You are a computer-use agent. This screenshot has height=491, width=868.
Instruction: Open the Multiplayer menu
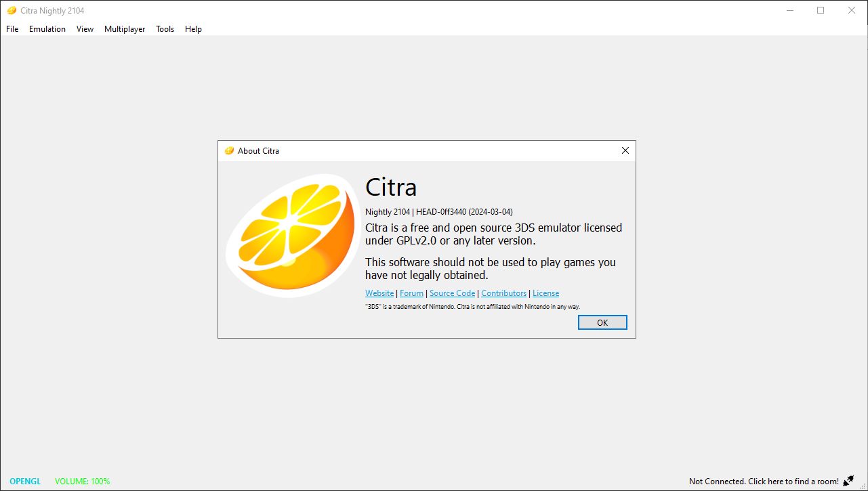125,29
